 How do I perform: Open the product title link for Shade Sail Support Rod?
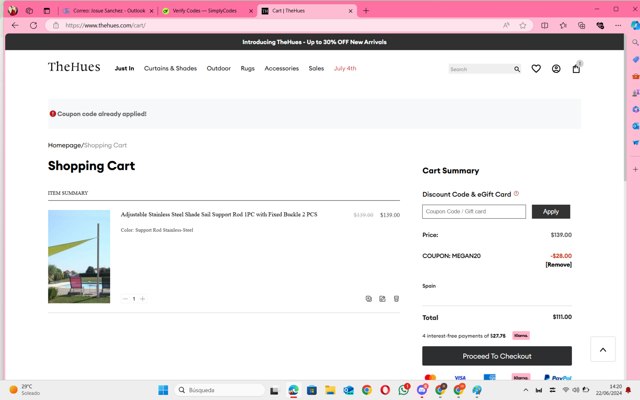[219, 214]
